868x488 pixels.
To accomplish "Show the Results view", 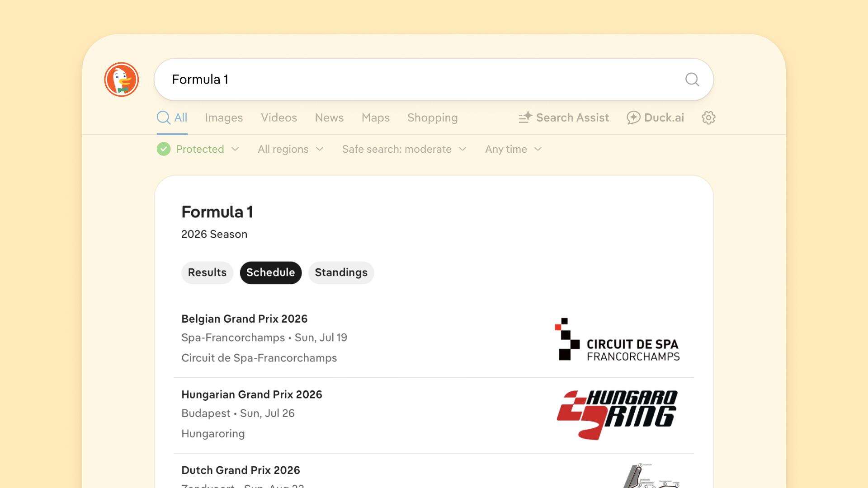I will click(207, 272).
